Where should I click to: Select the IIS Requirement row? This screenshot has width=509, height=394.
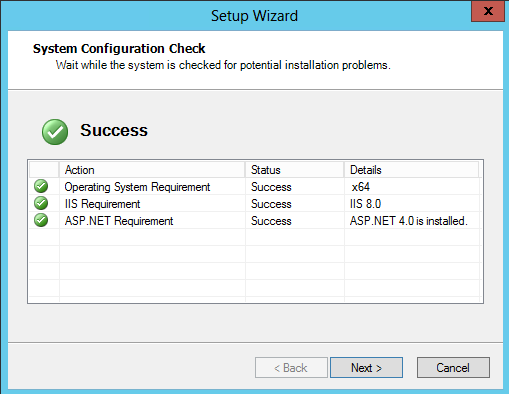coord(255,204)
